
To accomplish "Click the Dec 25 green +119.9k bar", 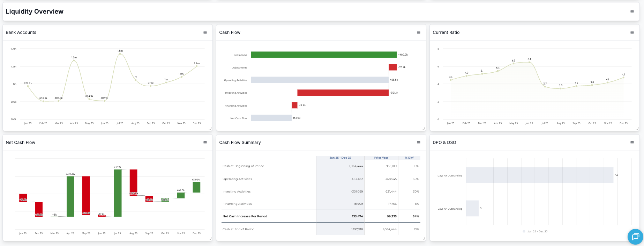I will click(196, 187).
